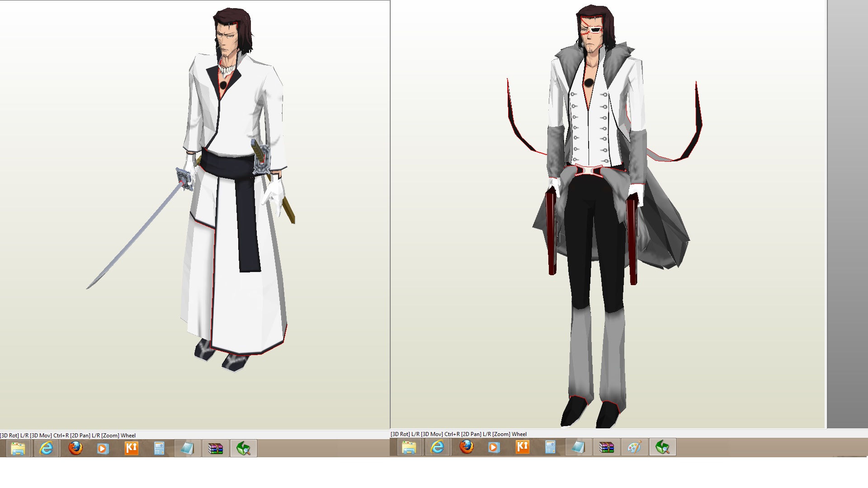
Task: Click Pepakura Viewer icon in right-hand taskbar
Action: (x=663, y=447)
